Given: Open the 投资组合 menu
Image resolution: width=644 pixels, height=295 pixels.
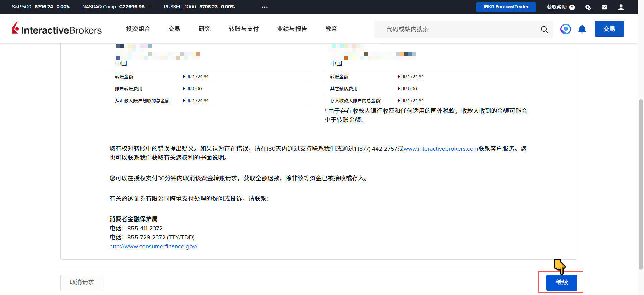Looking at the screenshot, I should [138, 29].
